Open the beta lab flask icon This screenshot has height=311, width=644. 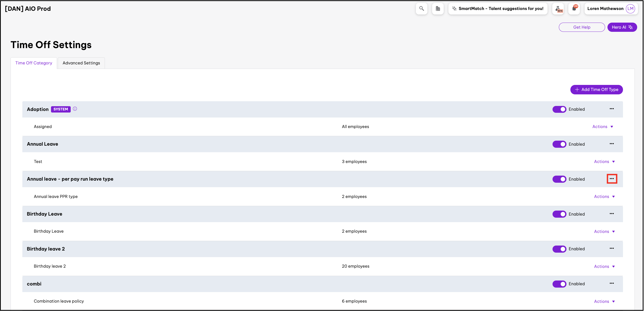pos(558,9)
